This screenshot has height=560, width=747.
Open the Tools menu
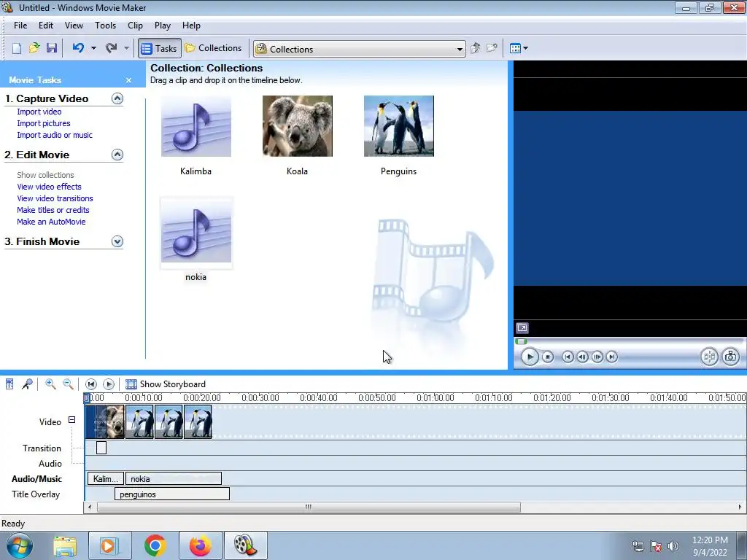click(105, 26)
